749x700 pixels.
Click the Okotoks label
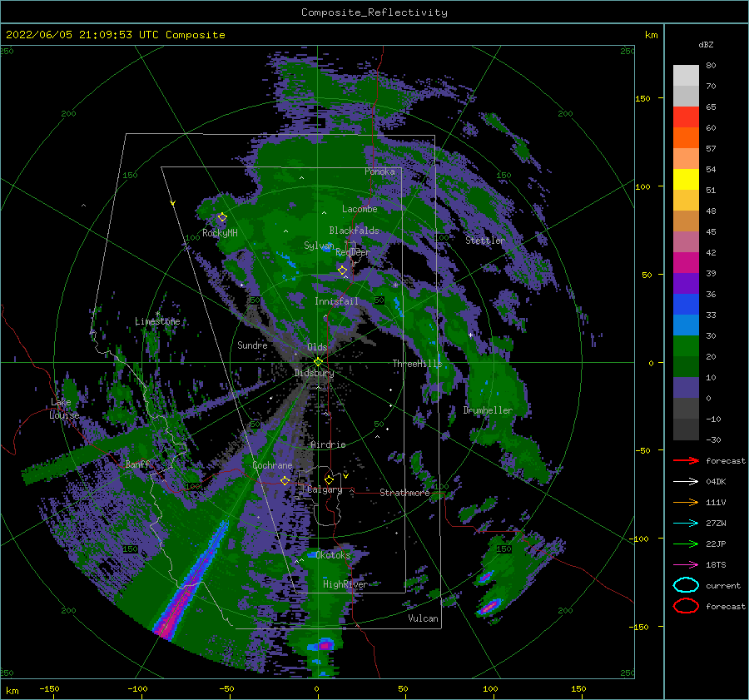point(333,555)
